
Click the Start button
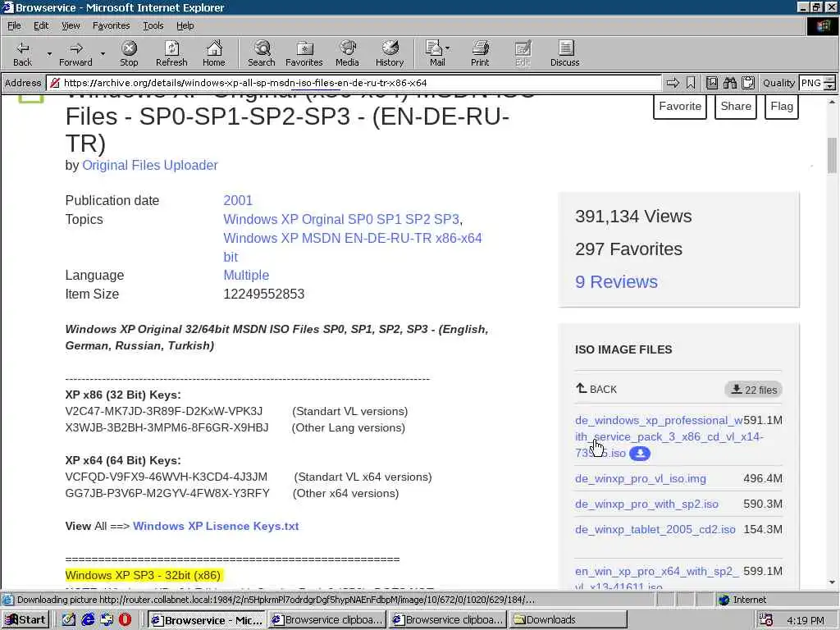(25, 620)
